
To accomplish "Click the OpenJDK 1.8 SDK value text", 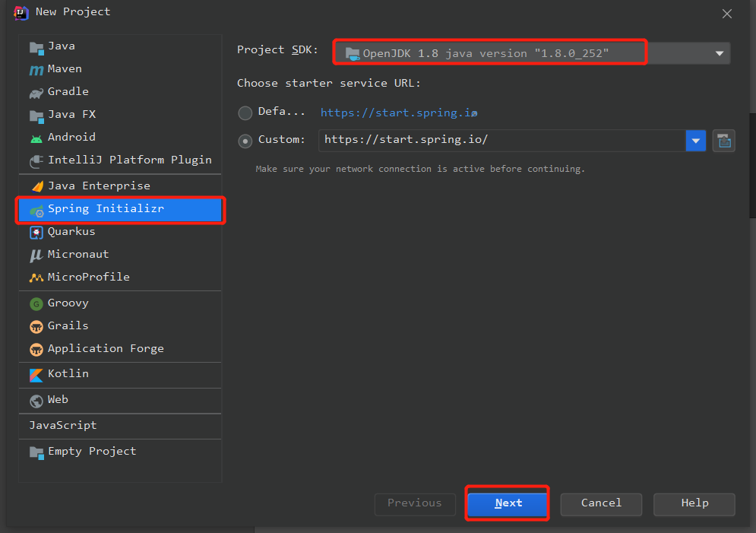I will point(486,53).
